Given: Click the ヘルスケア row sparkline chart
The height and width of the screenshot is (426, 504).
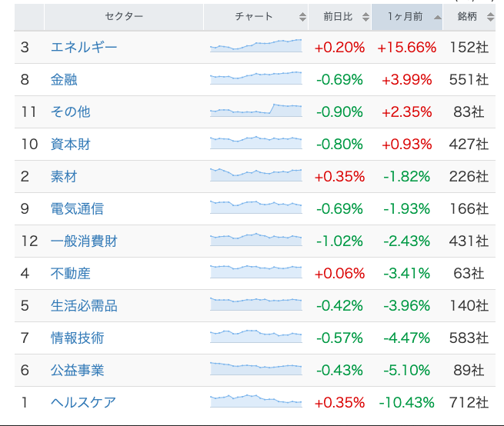Looking at the screenshot, I should tap(255, 401).
